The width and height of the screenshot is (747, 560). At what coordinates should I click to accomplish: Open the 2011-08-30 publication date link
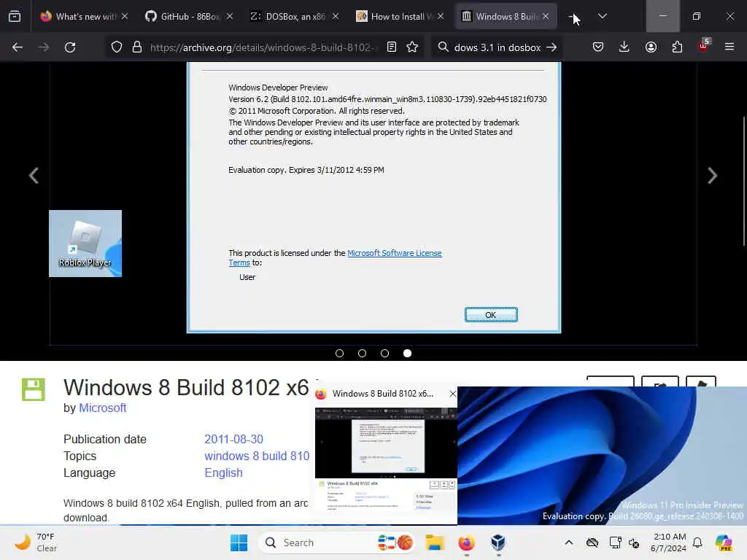coord(234,439)
